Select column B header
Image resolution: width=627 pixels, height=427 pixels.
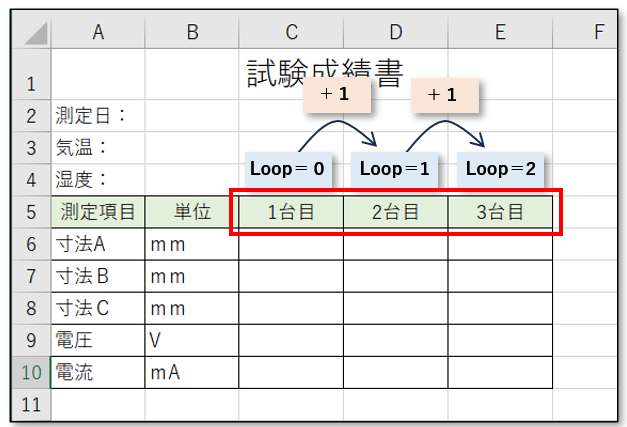click(x=191, y=33)
